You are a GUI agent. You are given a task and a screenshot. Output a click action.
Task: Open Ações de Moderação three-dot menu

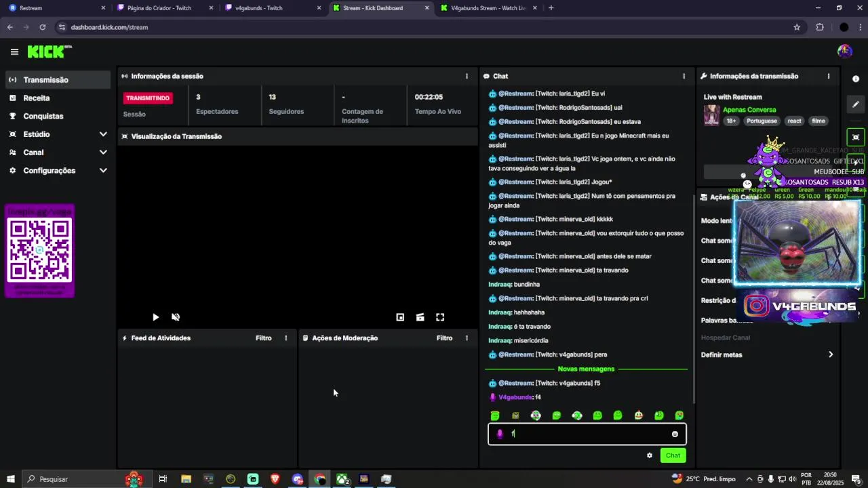point(467,338)
